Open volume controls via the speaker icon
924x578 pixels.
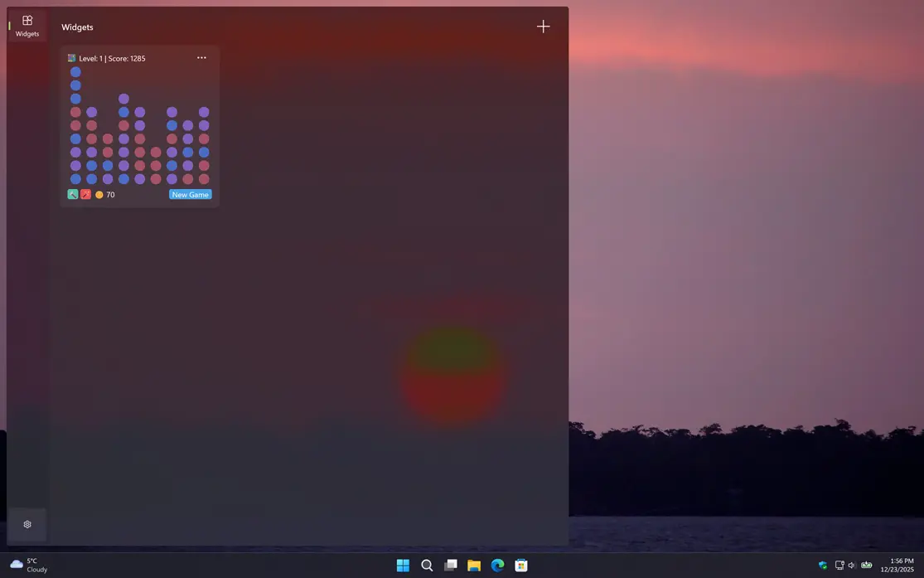[851, 565]
